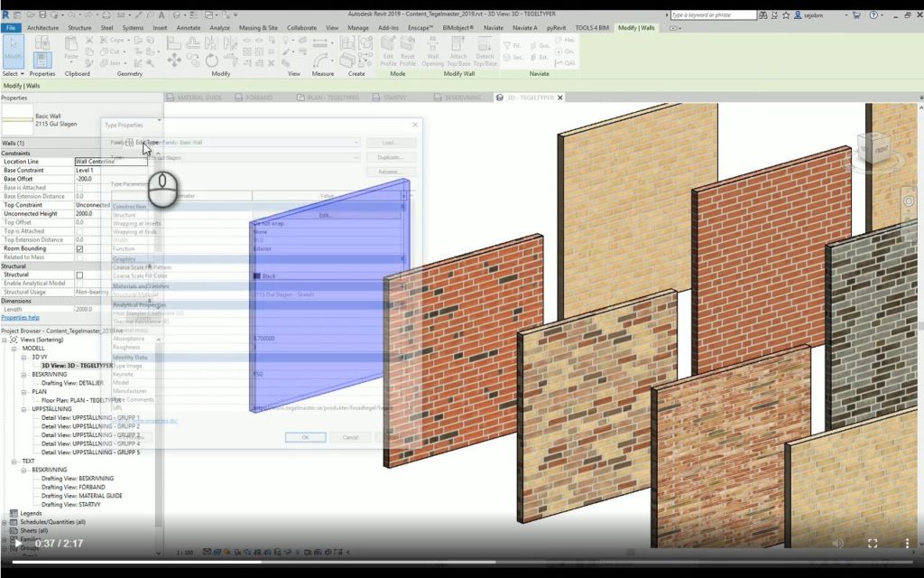Collapse the Views (Sortering) tree node
Screen dimensions: 924x578
click(5, 340)
